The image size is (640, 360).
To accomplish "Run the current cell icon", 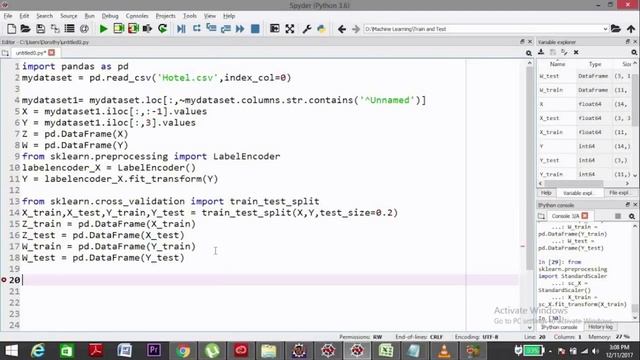I will tap(118, 29).
